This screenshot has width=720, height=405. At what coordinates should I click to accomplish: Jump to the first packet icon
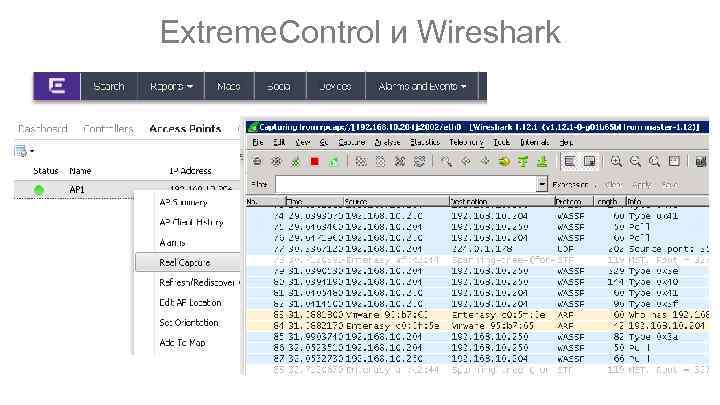tap(523, 162)
